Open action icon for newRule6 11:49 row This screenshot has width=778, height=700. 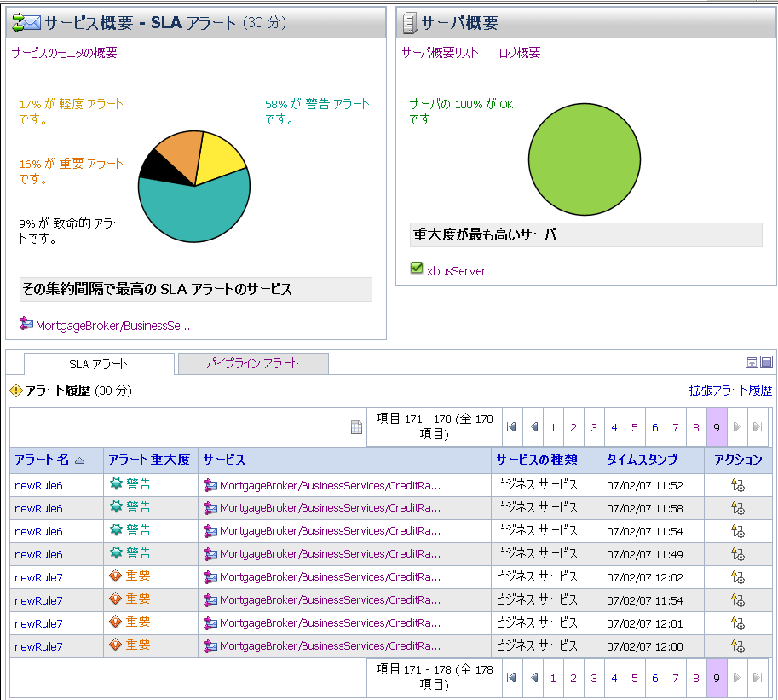pos(738,554)
